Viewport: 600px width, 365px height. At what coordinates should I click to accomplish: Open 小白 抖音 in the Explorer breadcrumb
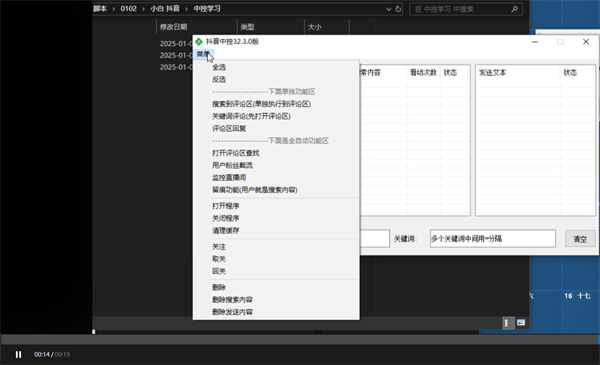click(165, 9)
